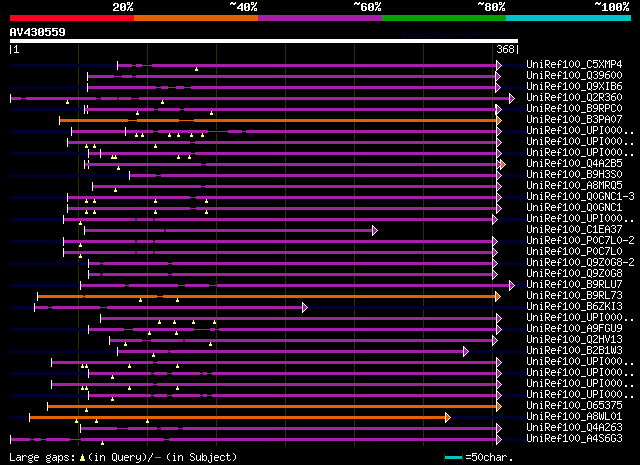Click the purple arrowhead ending the B6ZKI3 alignment

coord(304,308)
